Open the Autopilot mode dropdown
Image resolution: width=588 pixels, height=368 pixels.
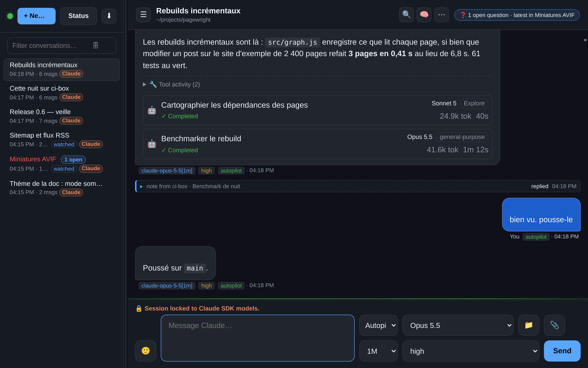click(x=378, y=325)
